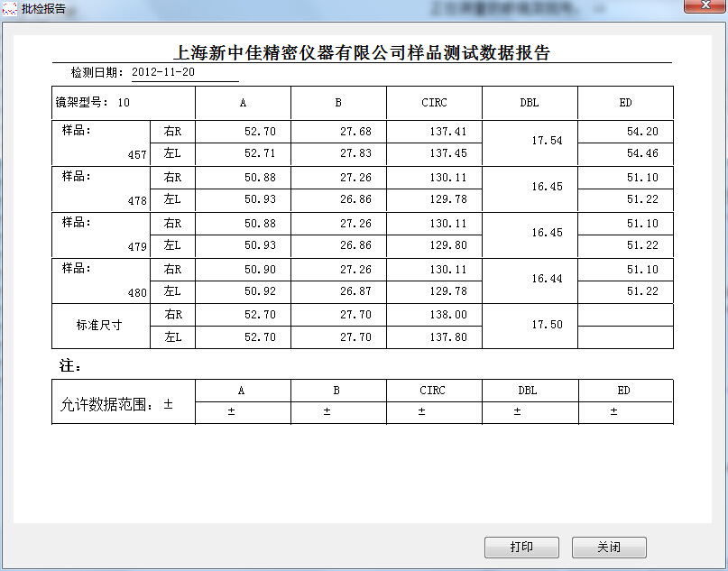Select B value 27.68 for sample 457

pos(355,132)
